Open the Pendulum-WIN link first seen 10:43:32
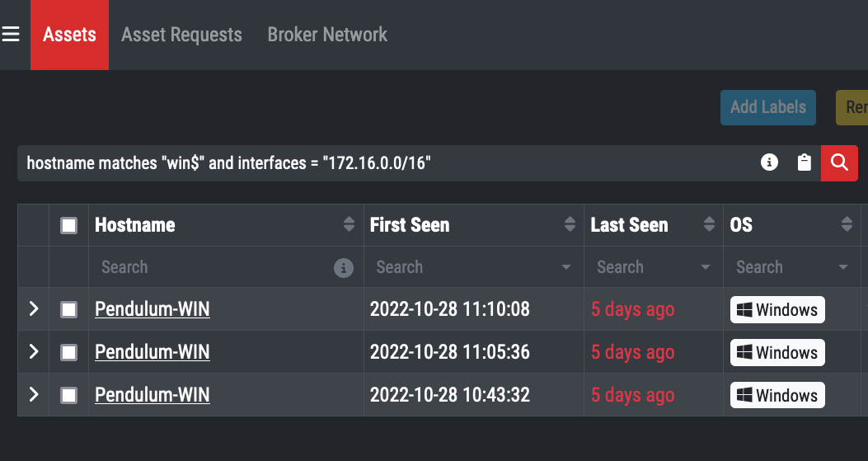868x461 pixels. (x=152, y=395)
